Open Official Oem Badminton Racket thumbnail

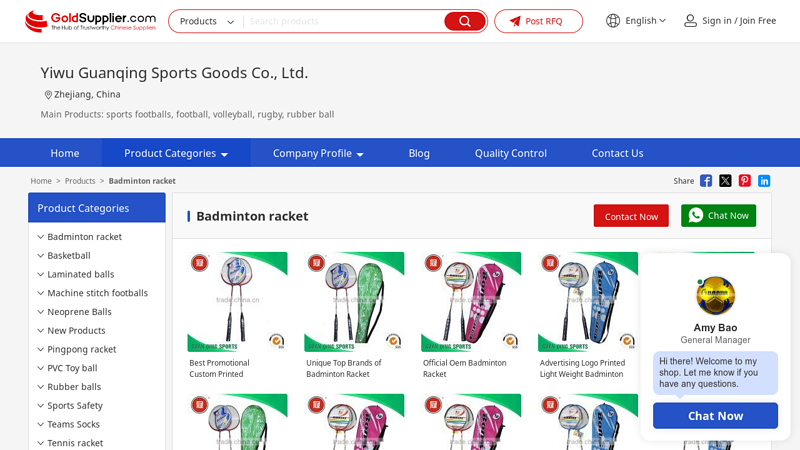[471, 302]
